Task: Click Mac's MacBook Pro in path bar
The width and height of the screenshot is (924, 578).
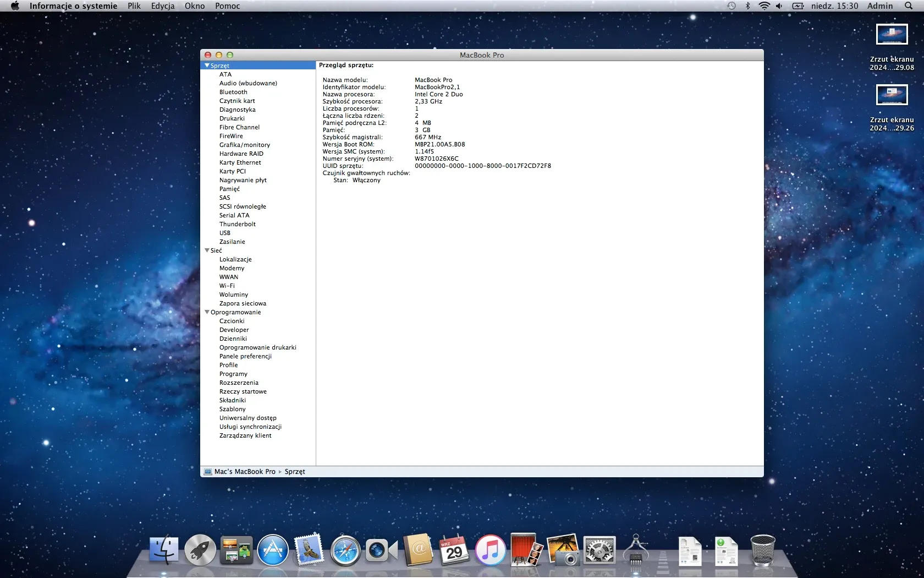Action: pyautogui.click(x=245, y=472)
